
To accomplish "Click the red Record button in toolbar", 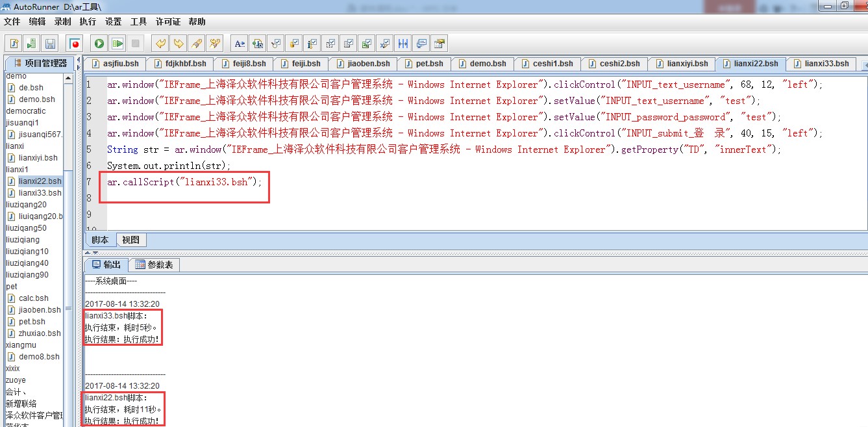I will tap(75, 44).
